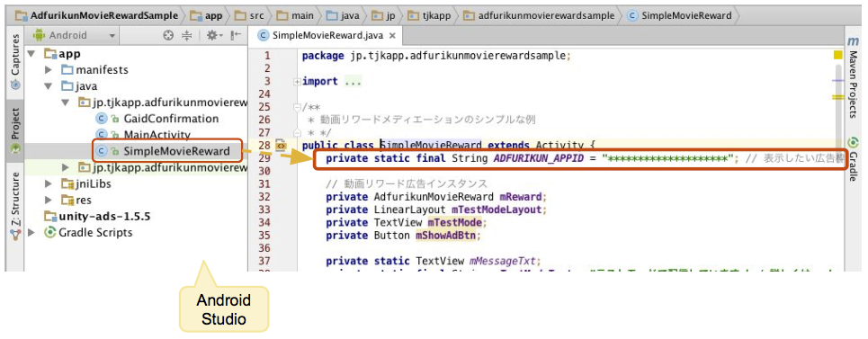This screenshot has height=339, width=868.
Task: Open the Gradle side tab
Action: tap(853, 160)
